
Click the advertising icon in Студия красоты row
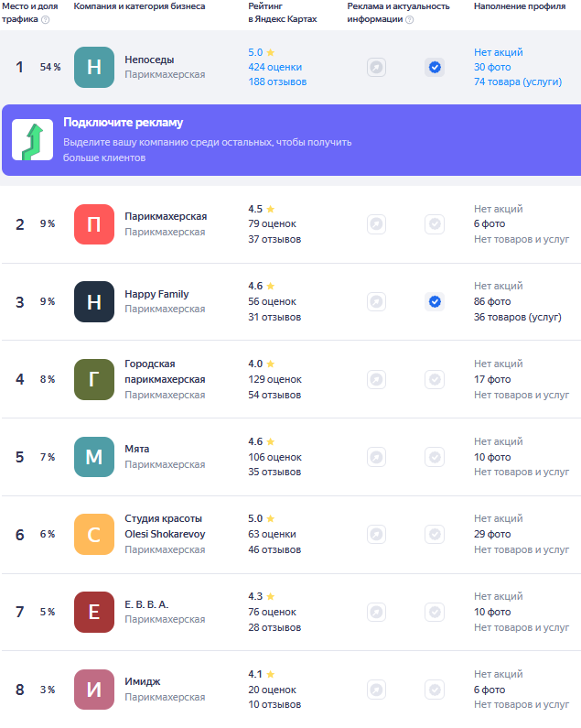tap(376, 535)
